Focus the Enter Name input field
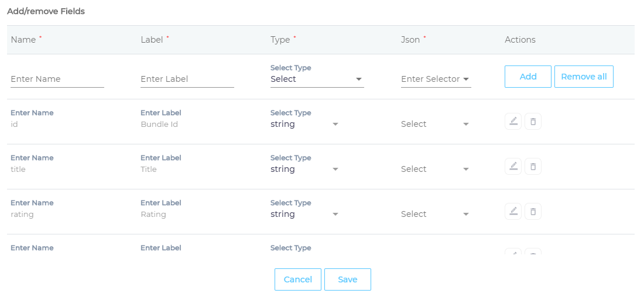This screenshot has width=644, height=297. tap(57, 79)
